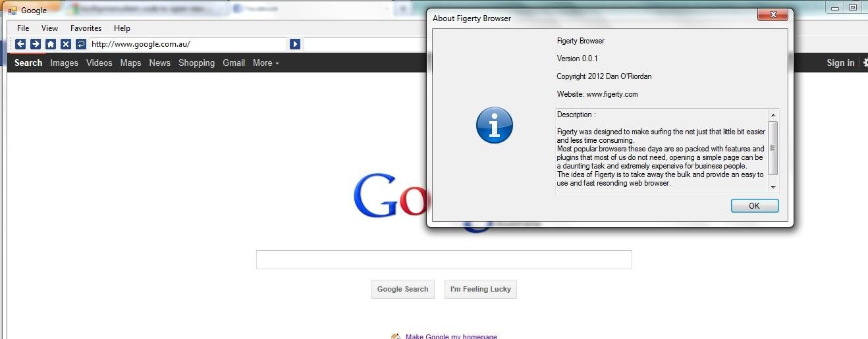The image size is (868, 339).
Task: Select Search in the Google navigation bar
Action: pyautogui.click(x=28, y=63)
